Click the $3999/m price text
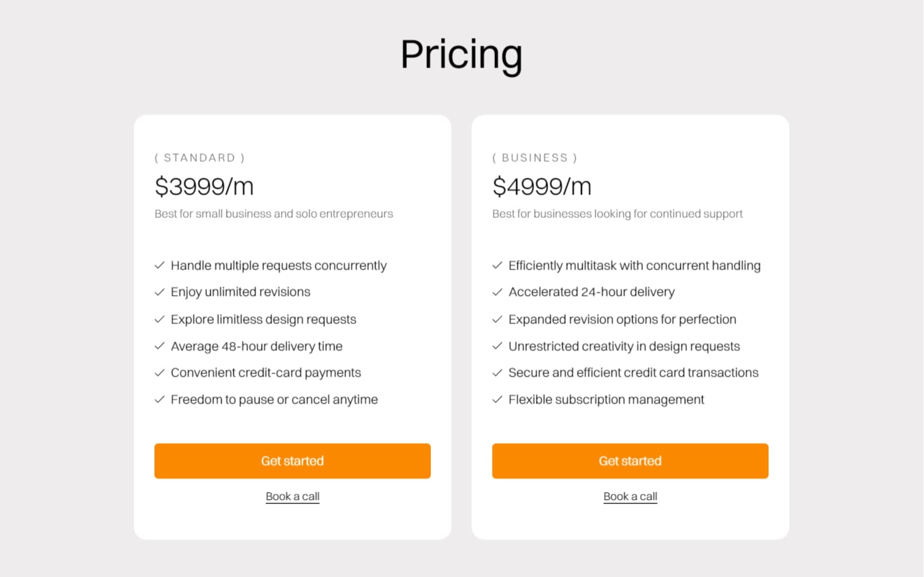The width and height of the screenshot is (924, 577). click(x=204, y=187)
